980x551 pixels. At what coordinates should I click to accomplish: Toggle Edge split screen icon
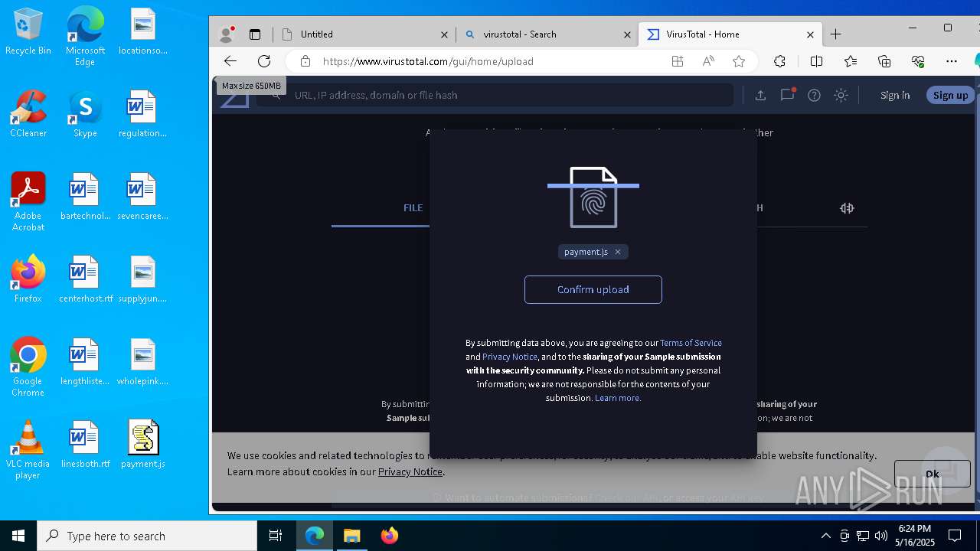[816, 61]
